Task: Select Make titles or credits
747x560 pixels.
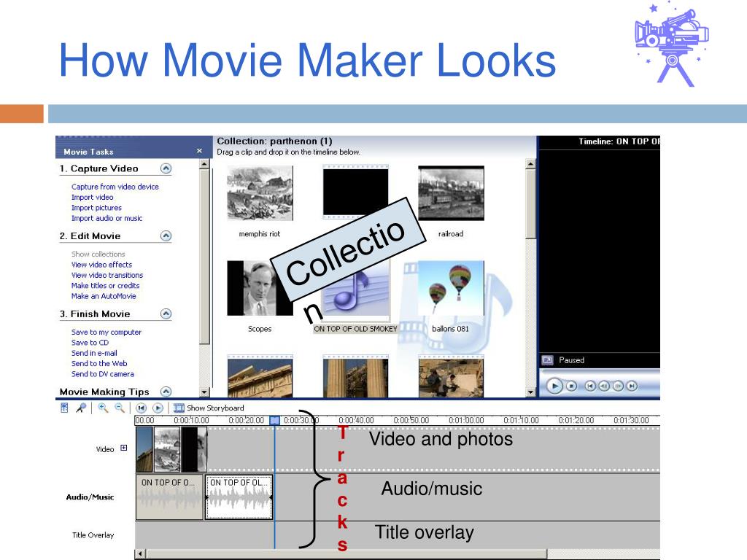Action: [105, 286]
